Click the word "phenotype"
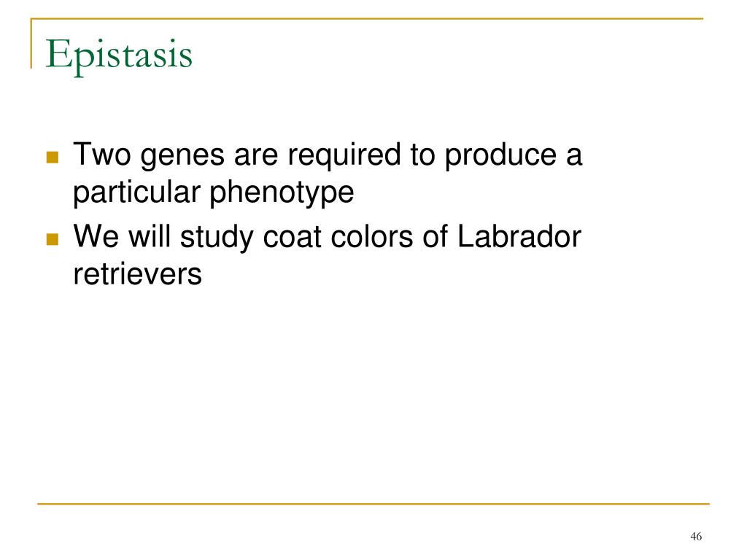Screen dimensions: 747x560 click(282, 193)
